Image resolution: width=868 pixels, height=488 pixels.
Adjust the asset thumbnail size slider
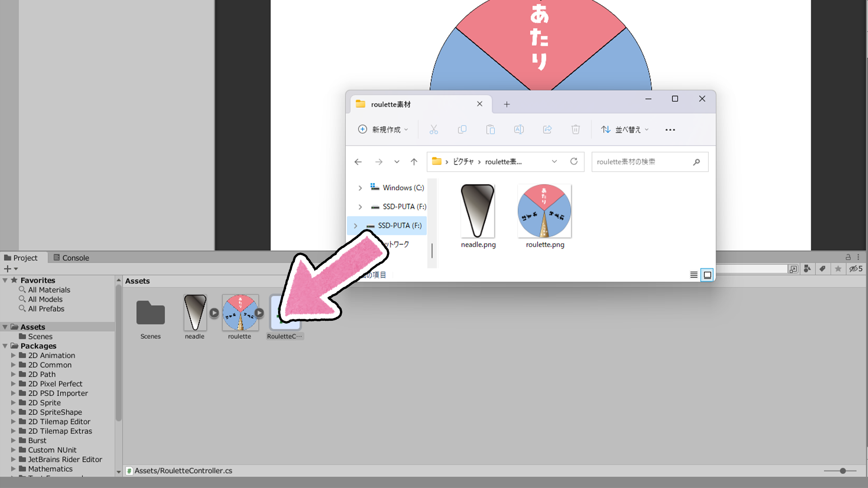pyautogui.click(x=843, y=470)
